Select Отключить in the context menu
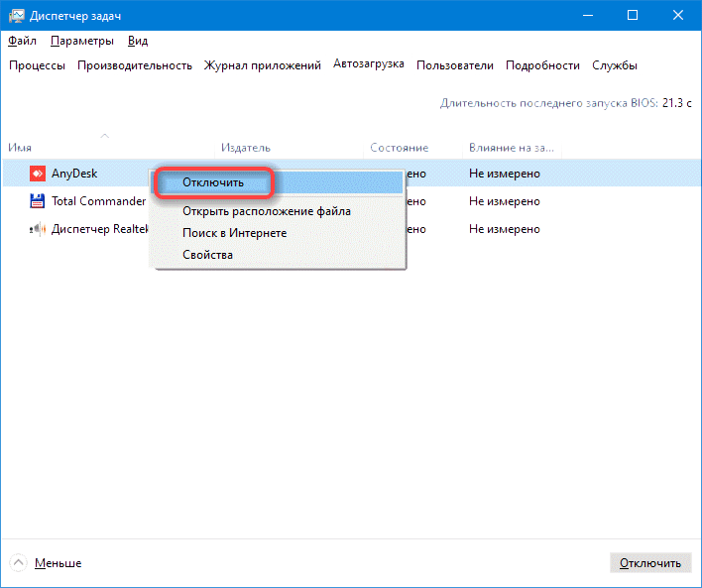Image resolution: width=702 pixels, height=588 pixels. 213,183
